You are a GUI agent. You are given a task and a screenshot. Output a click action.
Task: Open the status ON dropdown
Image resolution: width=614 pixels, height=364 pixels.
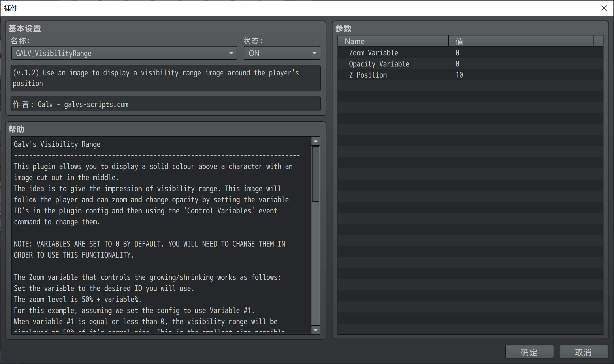282,53
